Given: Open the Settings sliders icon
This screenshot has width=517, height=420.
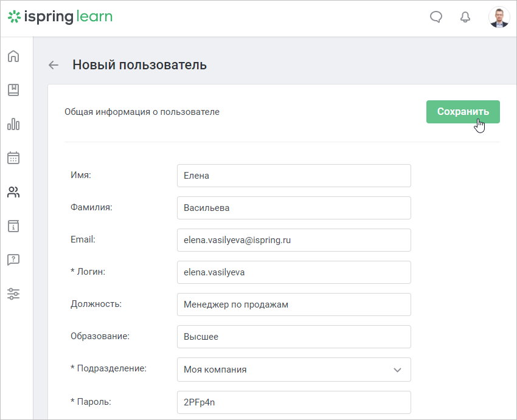Looking at the screenshot, I should tap(13, 294).
